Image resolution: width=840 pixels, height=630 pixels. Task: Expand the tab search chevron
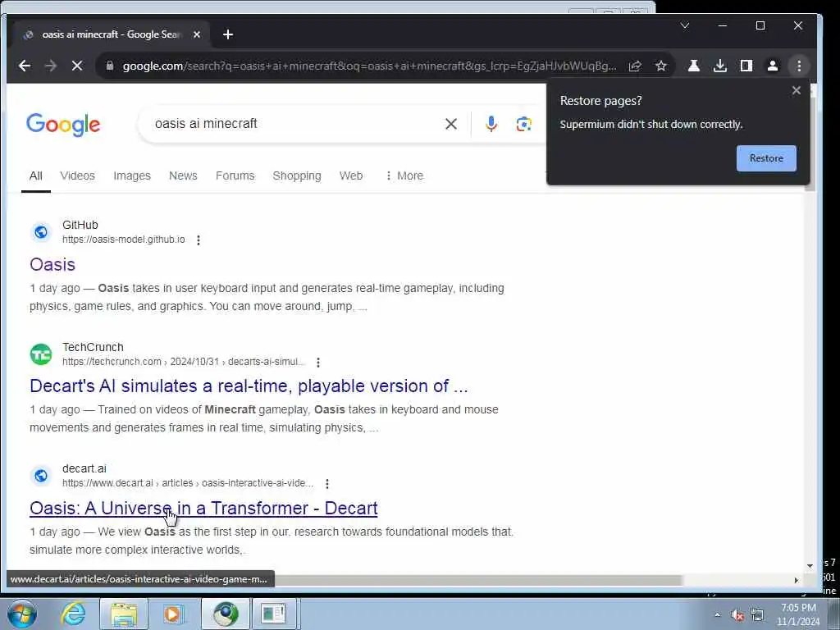685,25
